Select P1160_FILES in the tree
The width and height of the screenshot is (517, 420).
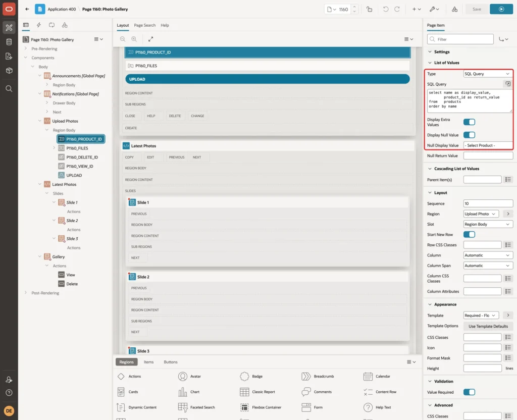tap(77, 148)
